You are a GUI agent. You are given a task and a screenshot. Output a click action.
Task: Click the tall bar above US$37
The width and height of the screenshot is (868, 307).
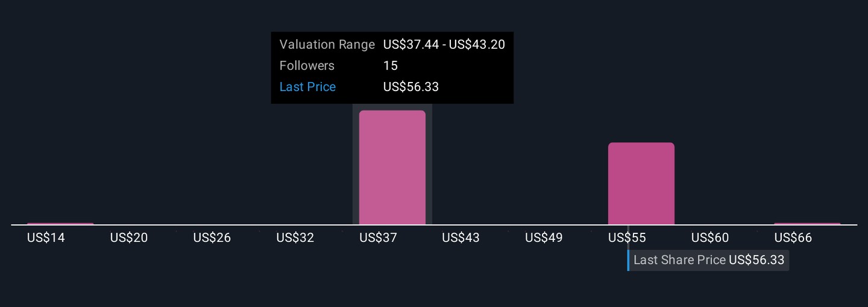click(392, 168)
